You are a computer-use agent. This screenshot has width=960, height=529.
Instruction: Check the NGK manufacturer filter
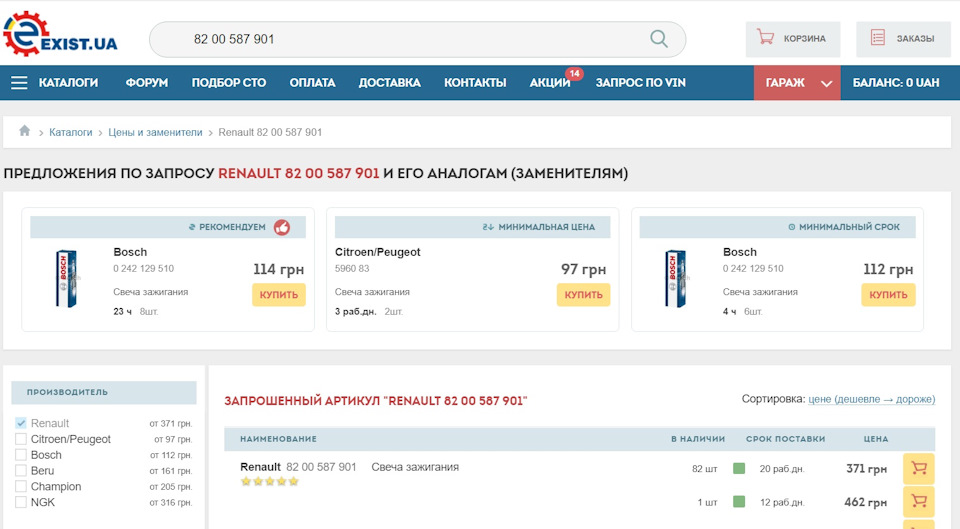pos(21,502)
